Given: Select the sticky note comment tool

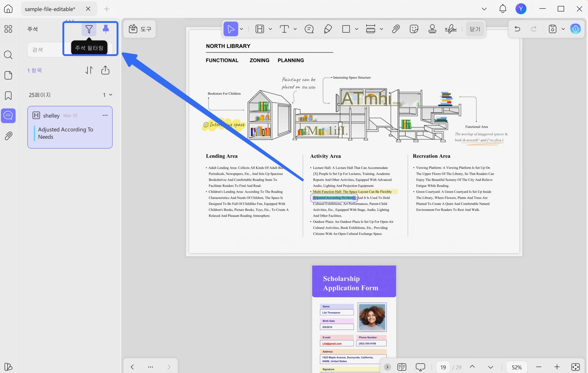Looking at the screenshot, I should [x=309, y=29].
